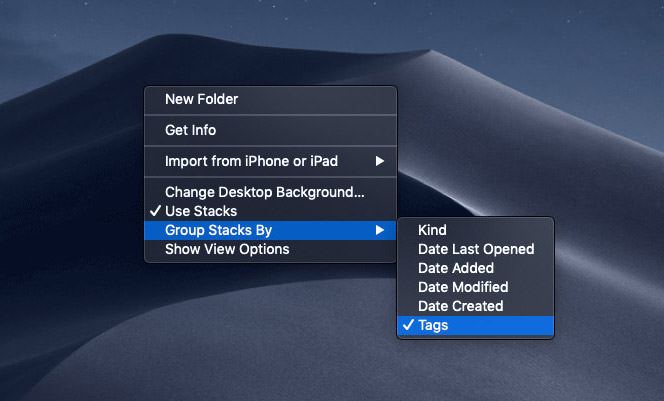Group stacks by Date Last Opened
The width and height of the screenshot is (664, 401).
tap(475, 249)
